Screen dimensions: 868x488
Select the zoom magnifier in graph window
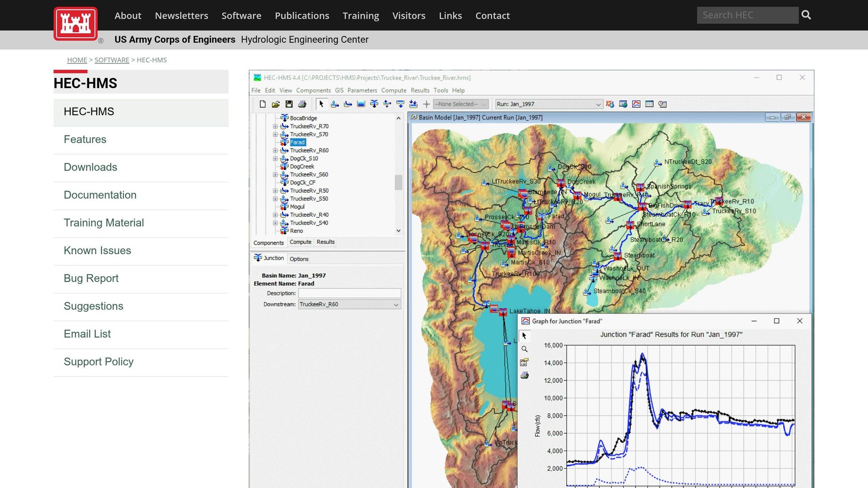[x=524, y=349]
